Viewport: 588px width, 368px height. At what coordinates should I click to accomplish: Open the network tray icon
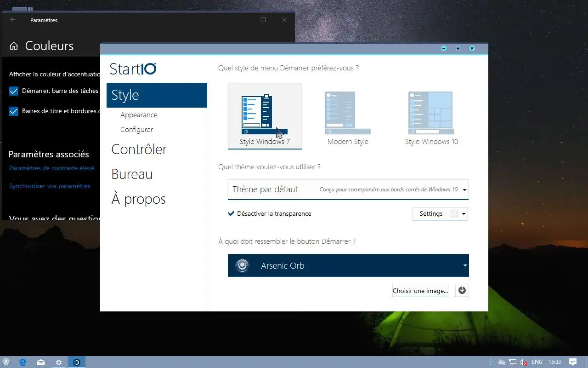coord(513,362)
